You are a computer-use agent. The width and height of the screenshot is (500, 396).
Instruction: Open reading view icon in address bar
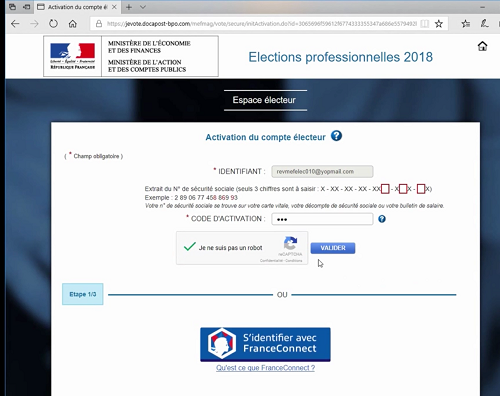click(x=424, y=24)
